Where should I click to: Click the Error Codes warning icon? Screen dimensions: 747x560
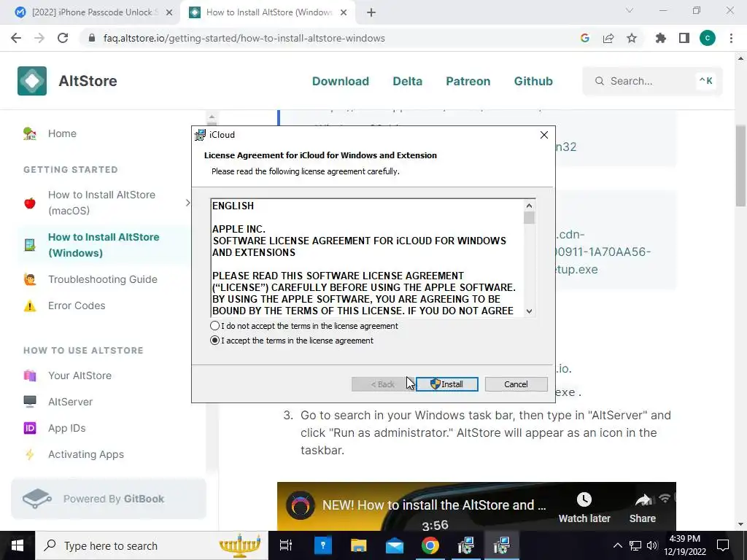29,306
